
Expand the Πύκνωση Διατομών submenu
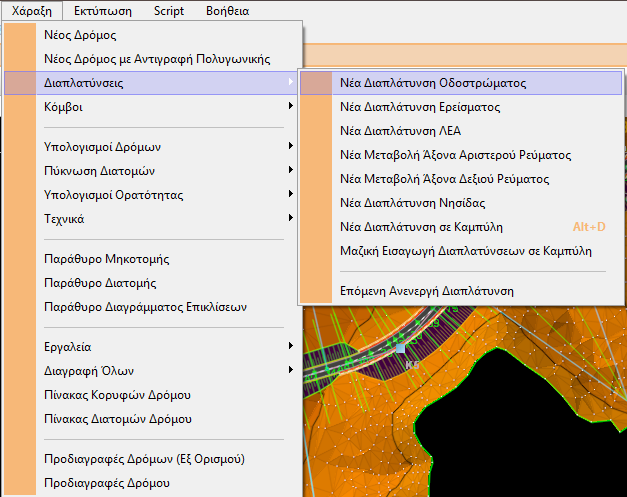pos(152,171)
